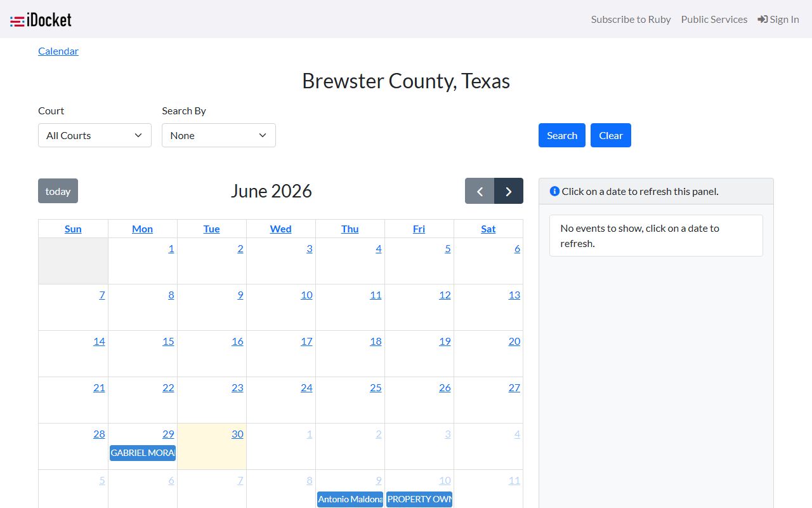Select June 28 on the calendar
This screenshot has height=508, width=812.
click(x=99, y=434)
